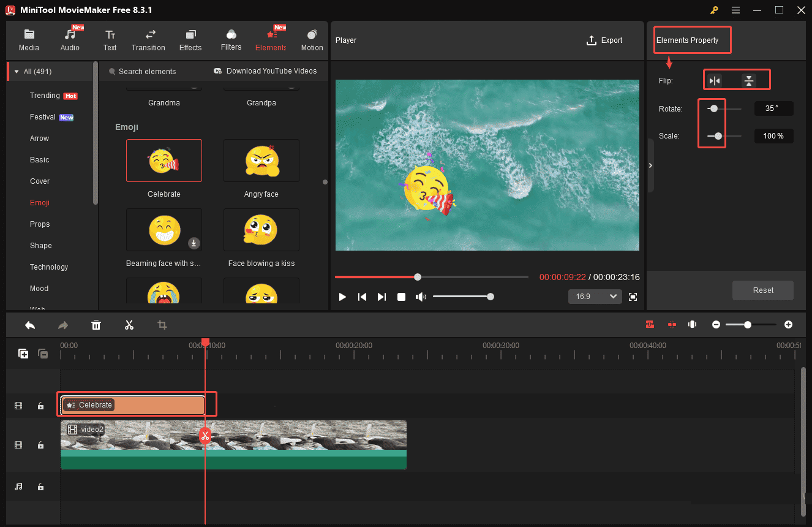Flip the Celebrate emoji vertically

748,80
